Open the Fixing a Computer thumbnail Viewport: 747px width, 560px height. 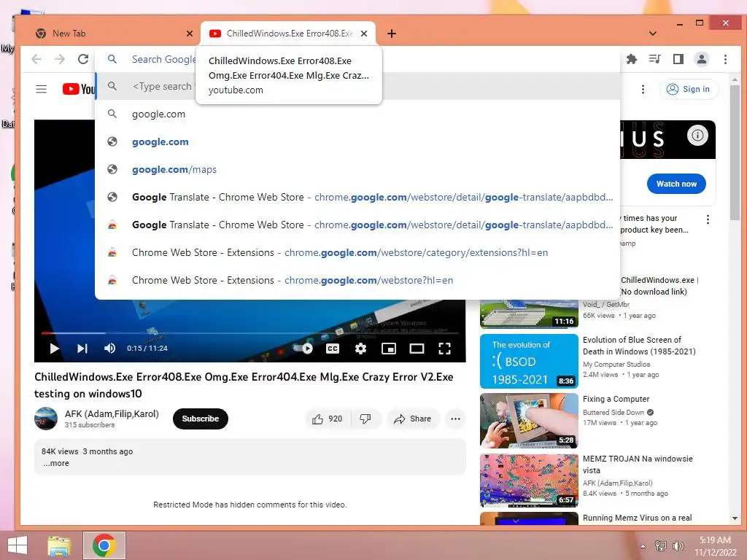coord(529,421)
